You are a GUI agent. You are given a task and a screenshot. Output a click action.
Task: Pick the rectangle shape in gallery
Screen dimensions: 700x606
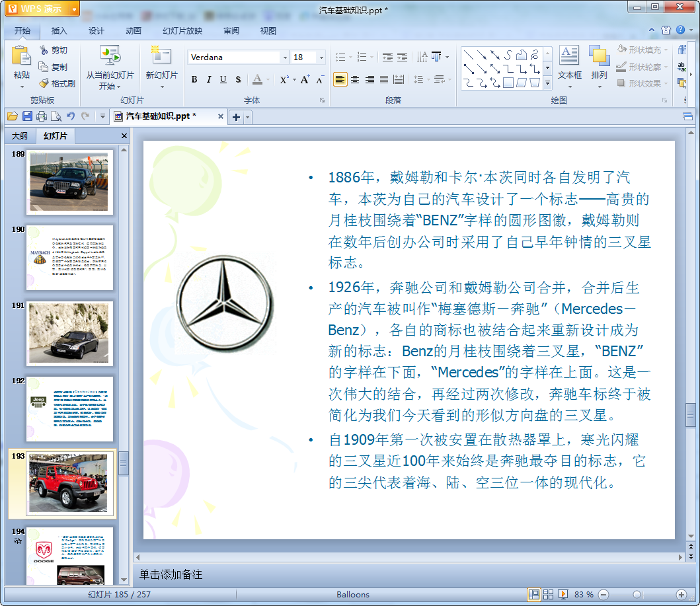(508, 83)
